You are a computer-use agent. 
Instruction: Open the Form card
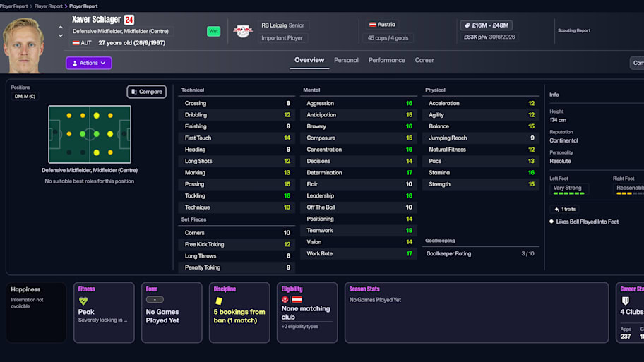(x=172, y=313)
